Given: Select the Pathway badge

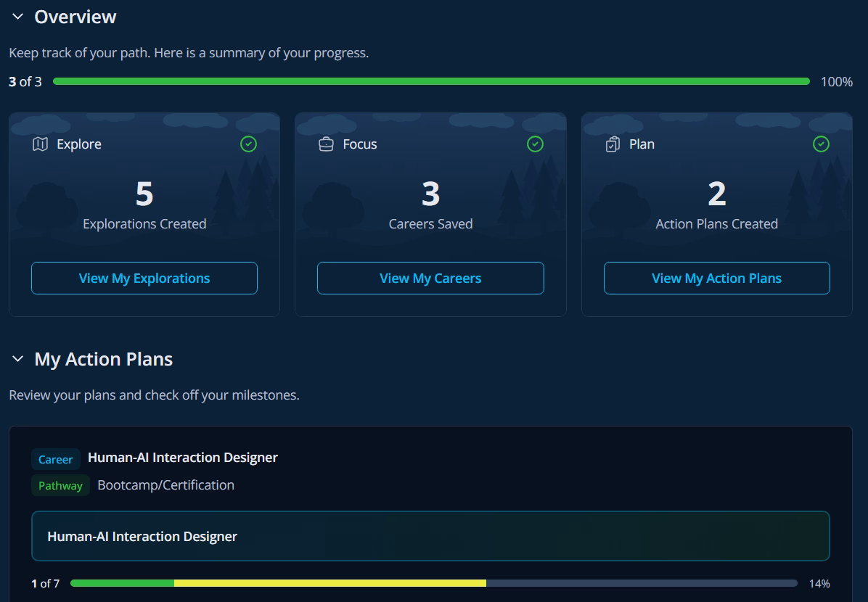Looking at the screenshot, I should [x=60, y=485].
